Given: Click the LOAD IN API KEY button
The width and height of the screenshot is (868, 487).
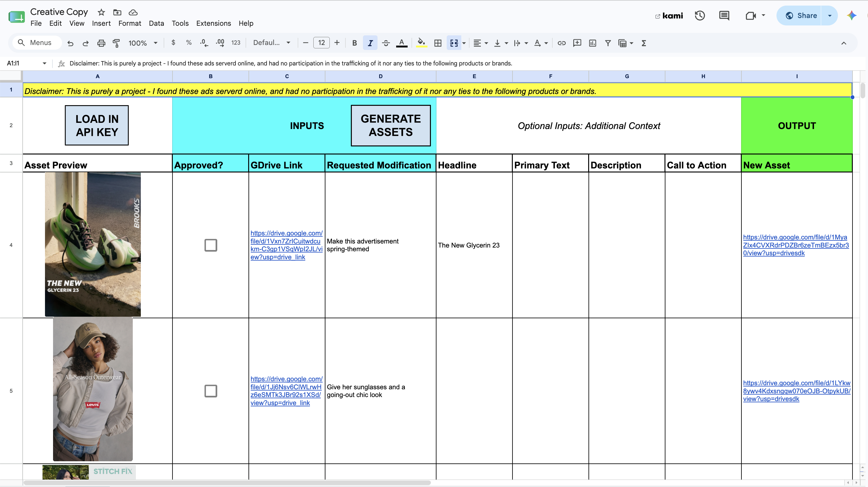Looking at the screenshot, I should pos(97,125).
